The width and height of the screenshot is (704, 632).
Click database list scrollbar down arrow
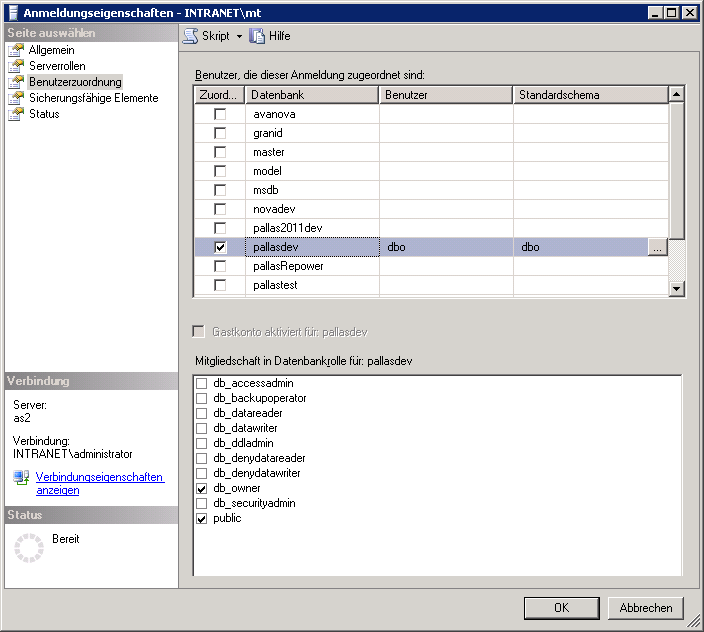pyautogui.click(x=676, y=289)
